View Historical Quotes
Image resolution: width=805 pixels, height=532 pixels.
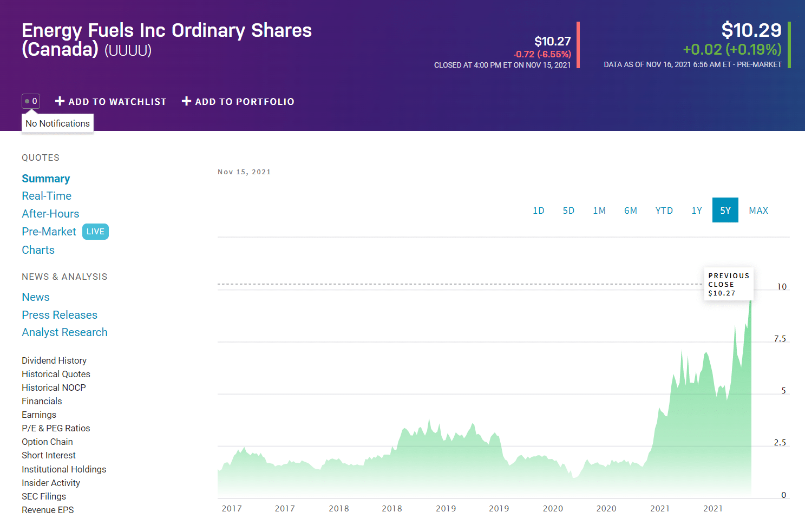point(56,374)
